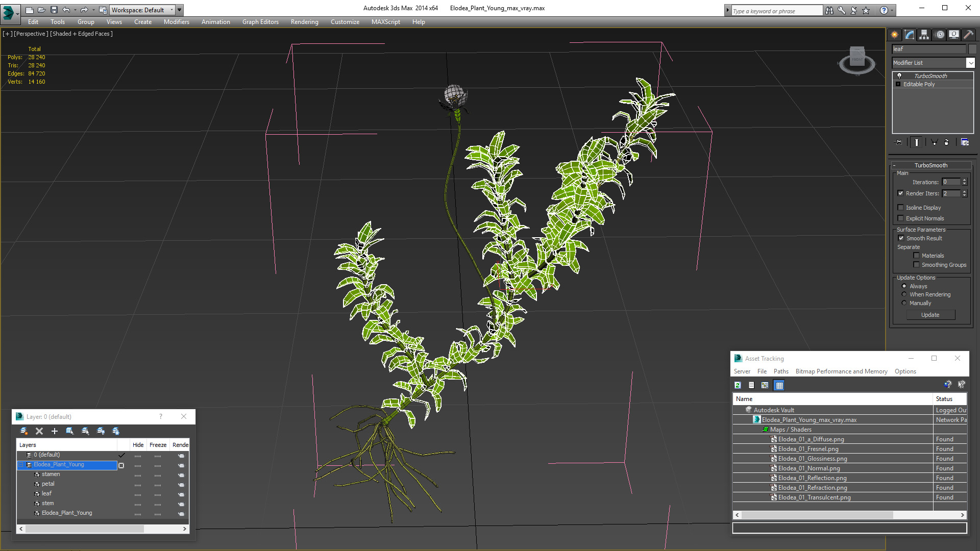Click Paths menu in Asset Tracking panel
Image resolution: width=980 pixels, height=551 pixels.
pyautogui.click(x=781, y=371)
